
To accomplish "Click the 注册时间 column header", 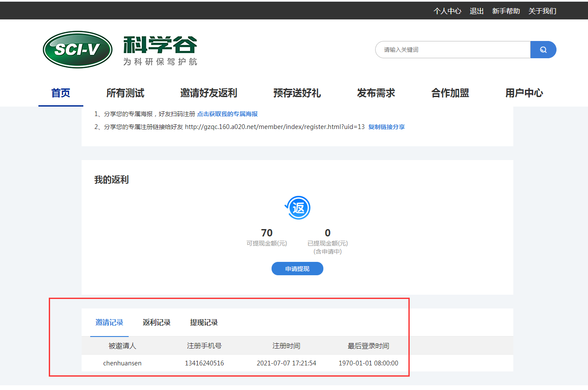I will [286, 346].
